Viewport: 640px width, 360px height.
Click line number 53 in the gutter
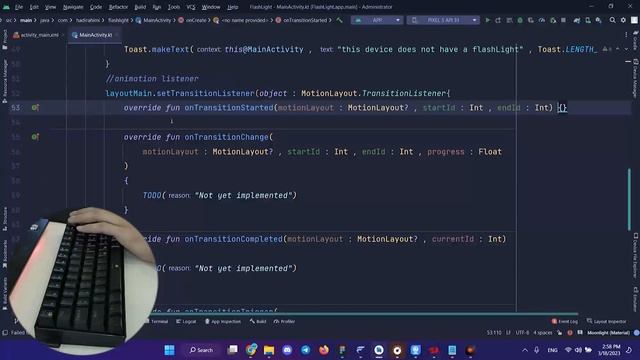click(16, 108)
